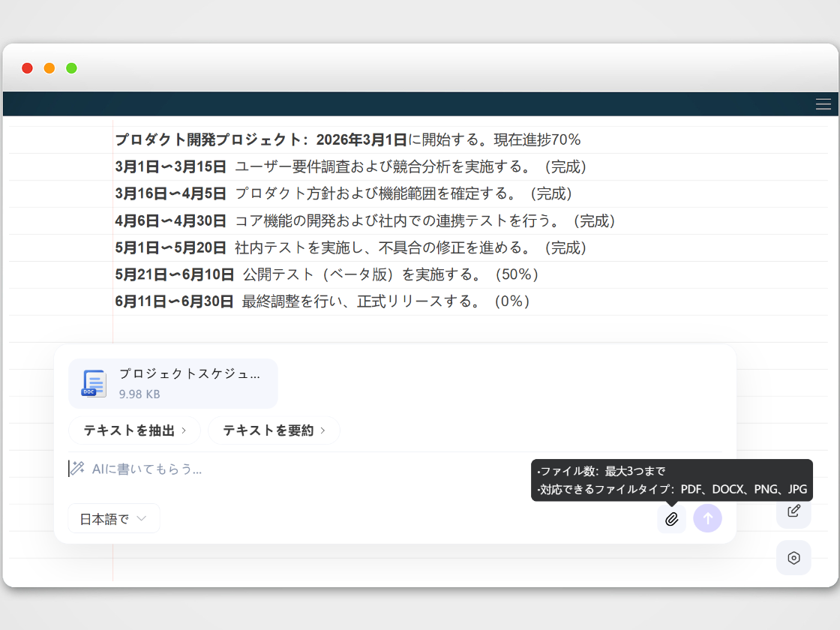Click the green zoom traffic-light button
The image size is (840, 630).
[71, 67]
